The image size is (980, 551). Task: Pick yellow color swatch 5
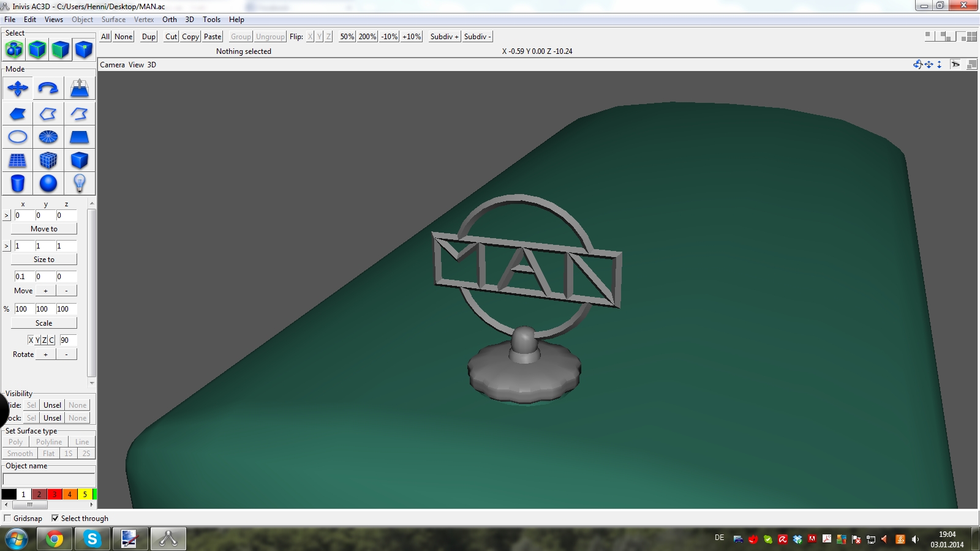tap(85, 494)
